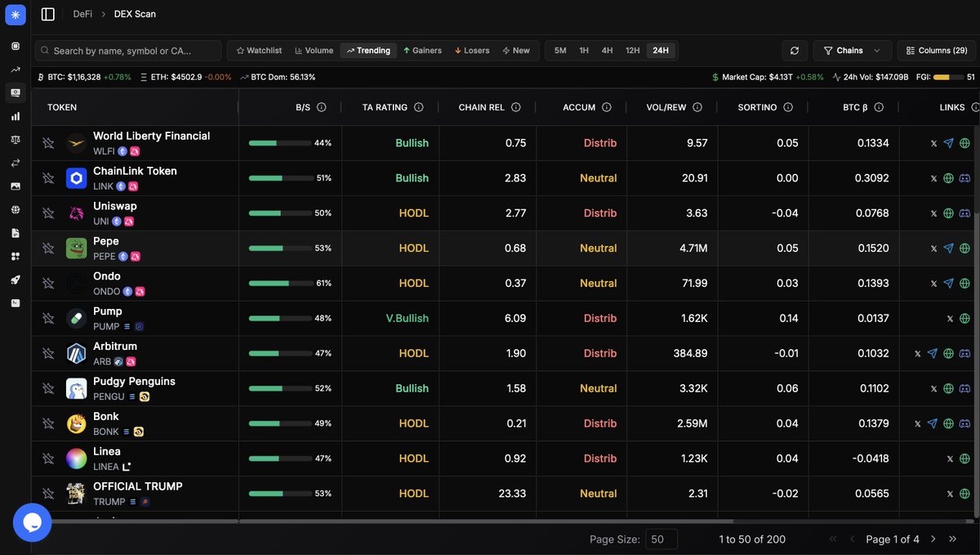Viewport: 980px width, 555px height.
Task: Open Pudgy Penguins' X (Twitter) link
Action: point(933,389)
